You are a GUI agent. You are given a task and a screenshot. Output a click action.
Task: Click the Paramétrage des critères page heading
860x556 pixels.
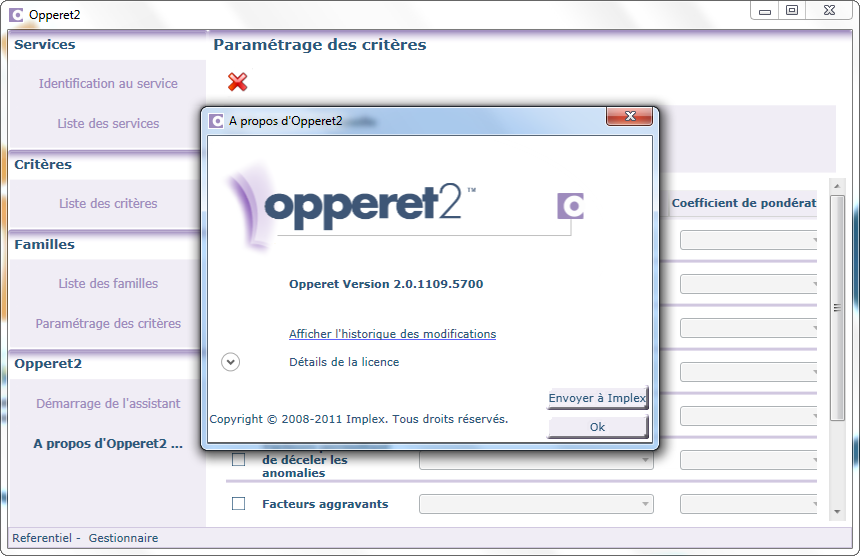[320, 45]
